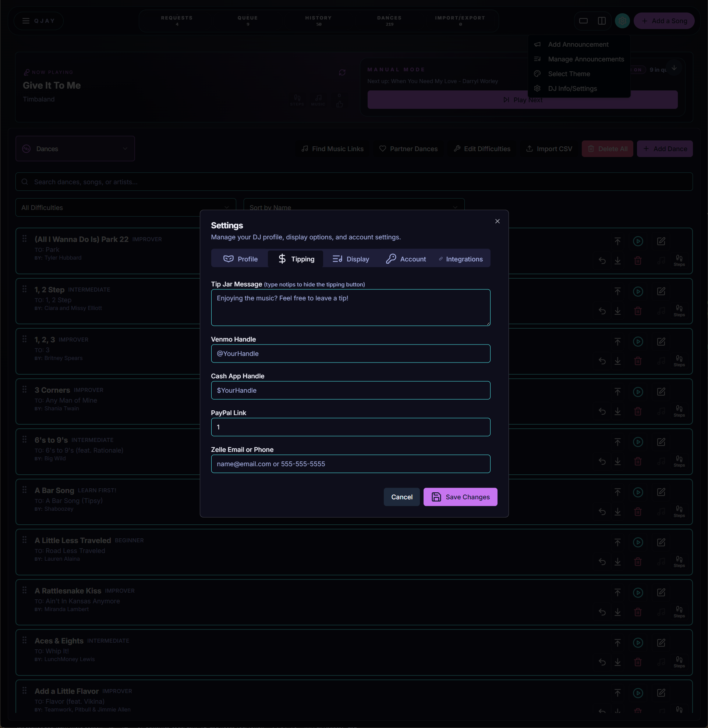Viewport: 708px width, 728px height.
Task: Play the "1, 2 Step" dance
Action: pyautogui.click(x=638, y=291)
